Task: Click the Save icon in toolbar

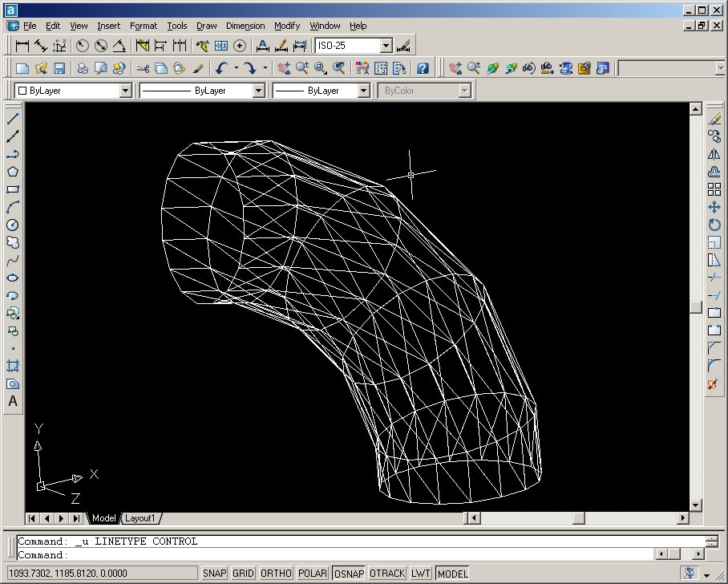Action: click(59, 69)
